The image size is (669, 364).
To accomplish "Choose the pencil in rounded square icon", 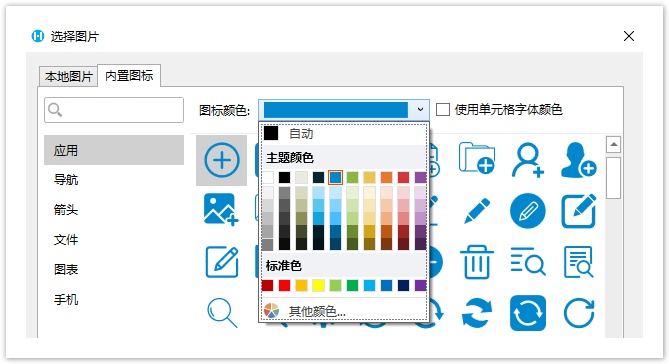I will tap(579, 211).
